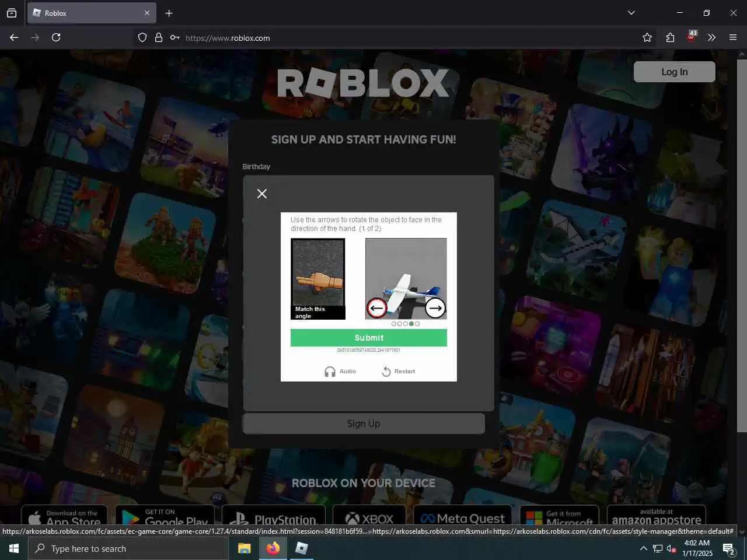Open the notification center icon
This screenshot has height=560, width=747.
[729, 548]
